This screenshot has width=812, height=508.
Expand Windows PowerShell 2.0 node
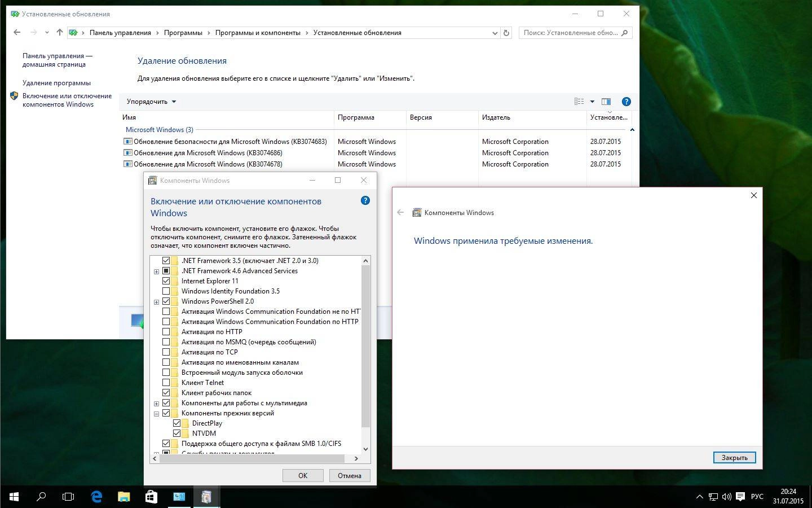tap(156, 302)
